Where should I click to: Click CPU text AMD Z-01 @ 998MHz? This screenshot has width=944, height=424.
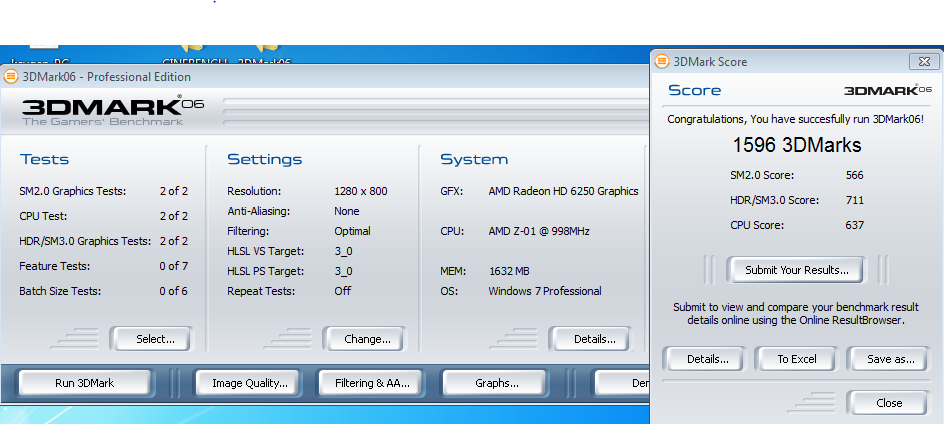(x=538, y=231)
